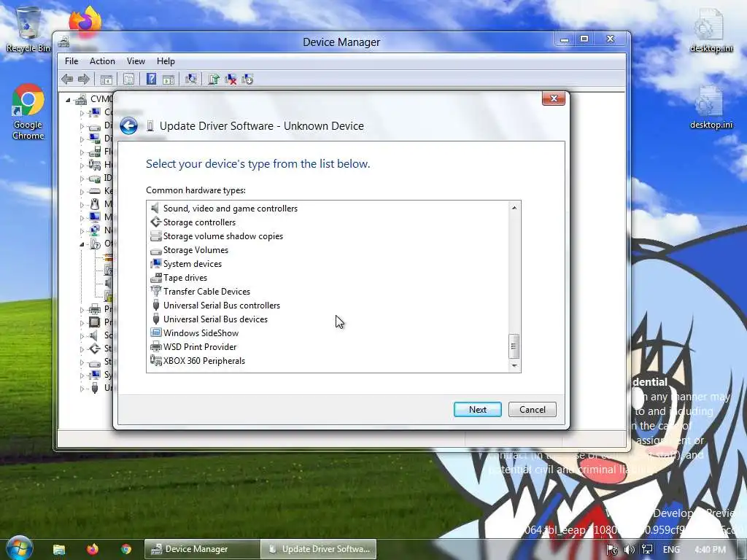The image size is (747, 560).
Task: Launch Firefox from the taskbar
Action: pyautogui.click(x=93, y=549)
